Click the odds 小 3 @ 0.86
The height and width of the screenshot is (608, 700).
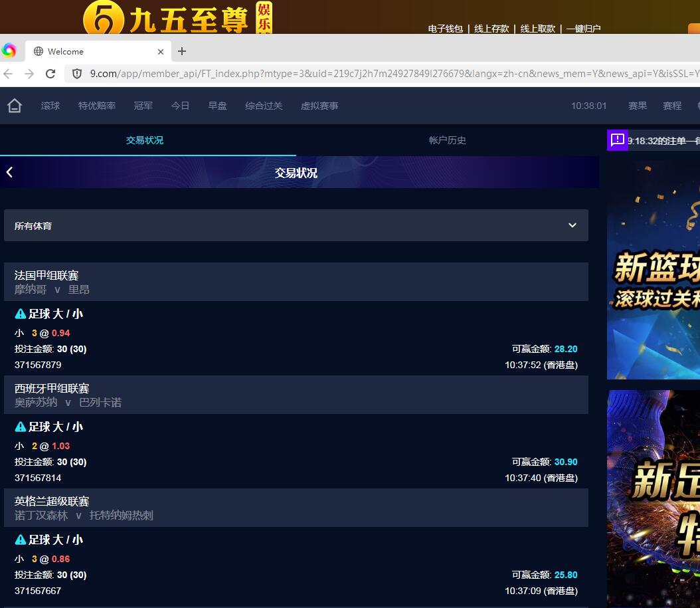coord(43,559)
